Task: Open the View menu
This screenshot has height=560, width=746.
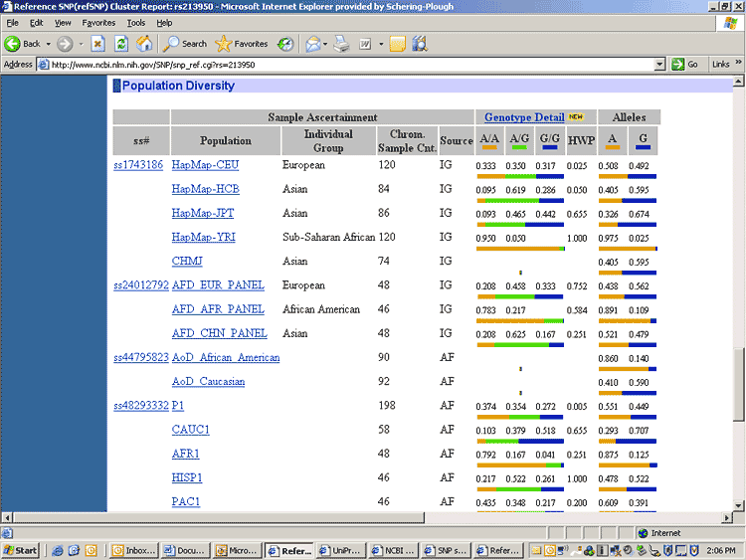Action: (63, 23)
